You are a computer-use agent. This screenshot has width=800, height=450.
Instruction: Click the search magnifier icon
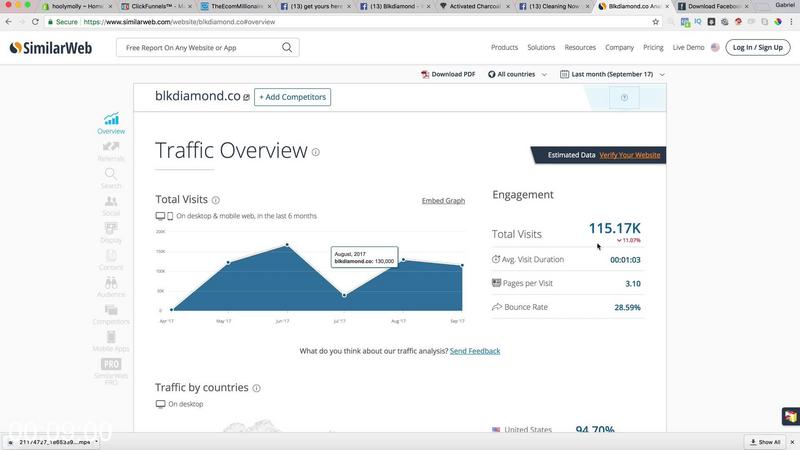[x=287, y=47]
